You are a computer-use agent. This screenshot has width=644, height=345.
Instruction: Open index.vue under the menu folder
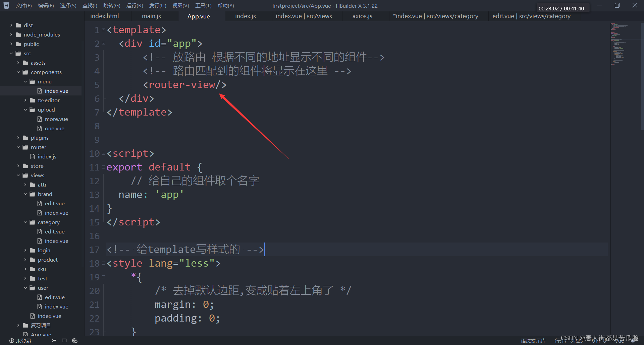coord(56,91)
